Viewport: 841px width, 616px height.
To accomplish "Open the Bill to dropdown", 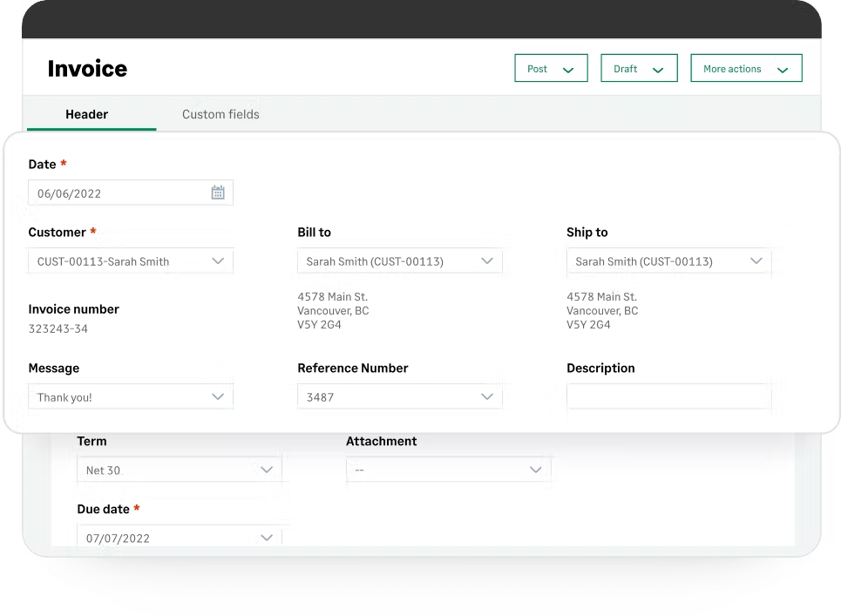I will point(399,261).
